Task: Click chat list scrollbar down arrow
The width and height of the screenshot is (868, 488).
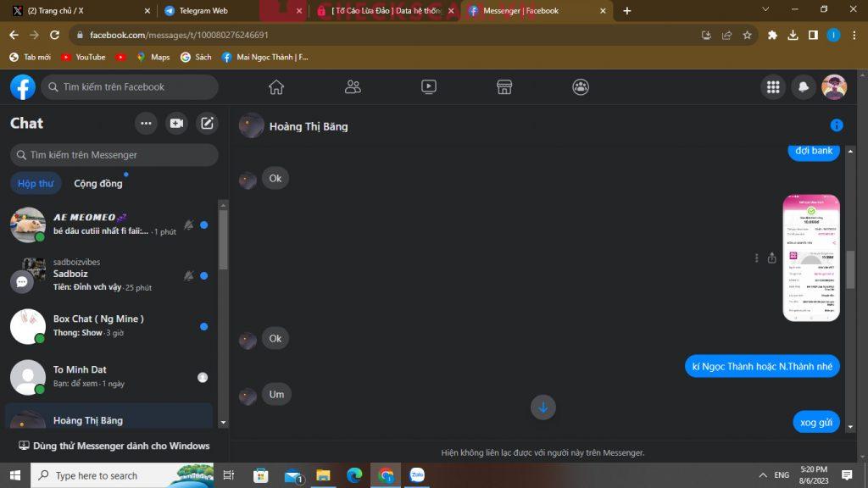Action: pyautogui.click(x=223, y=423)
